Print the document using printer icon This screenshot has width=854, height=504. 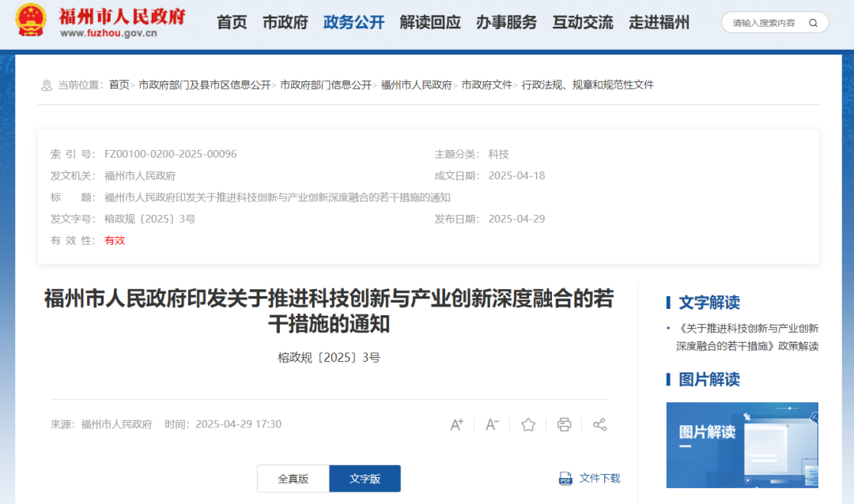point(564,425)
